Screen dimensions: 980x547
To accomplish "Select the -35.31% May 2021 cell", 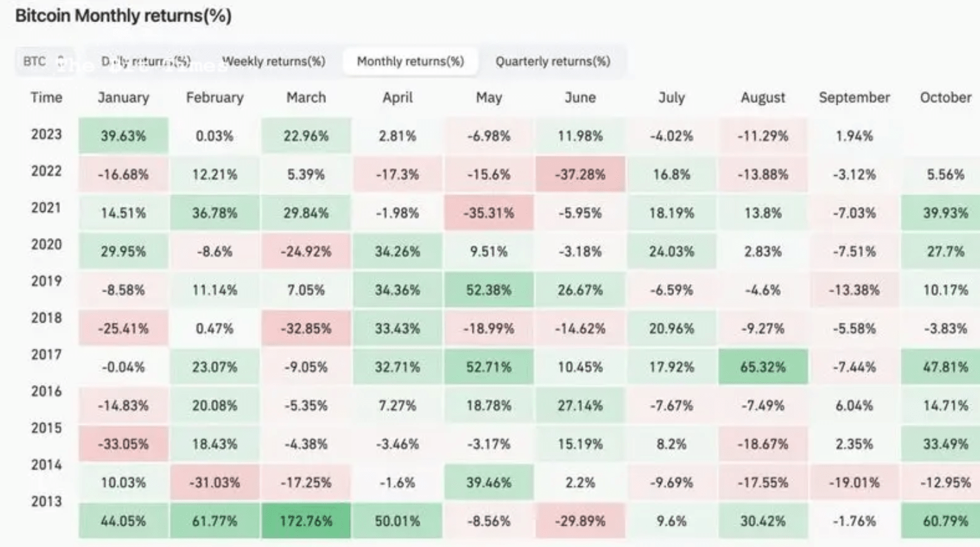I will tap(489, 213).
